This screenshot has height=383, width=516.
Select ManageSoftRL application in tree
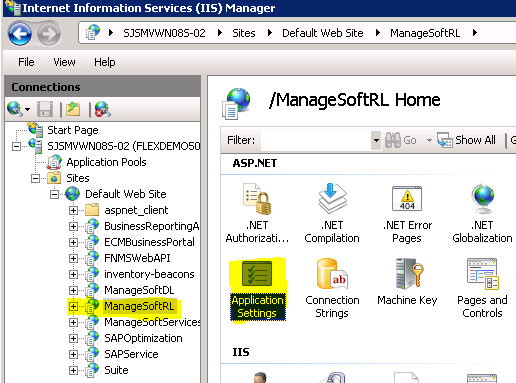click(139, 306)
